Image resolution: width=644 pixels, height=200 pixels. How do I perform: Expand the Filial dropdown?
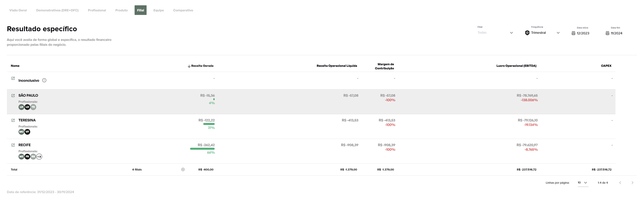[x=511, y=33]
